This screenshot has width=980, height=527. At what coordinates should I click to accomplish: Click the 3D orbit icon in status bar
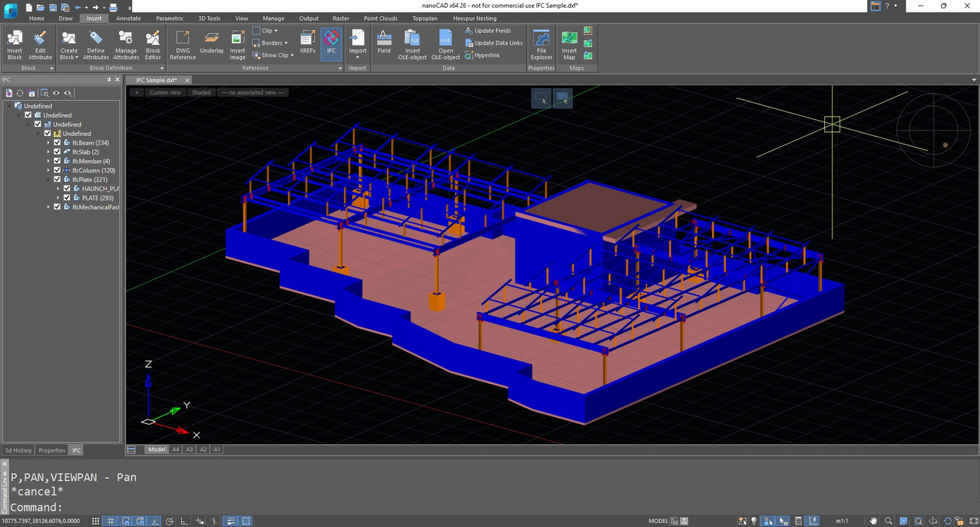pyautogui.click(x=932, y=521)
